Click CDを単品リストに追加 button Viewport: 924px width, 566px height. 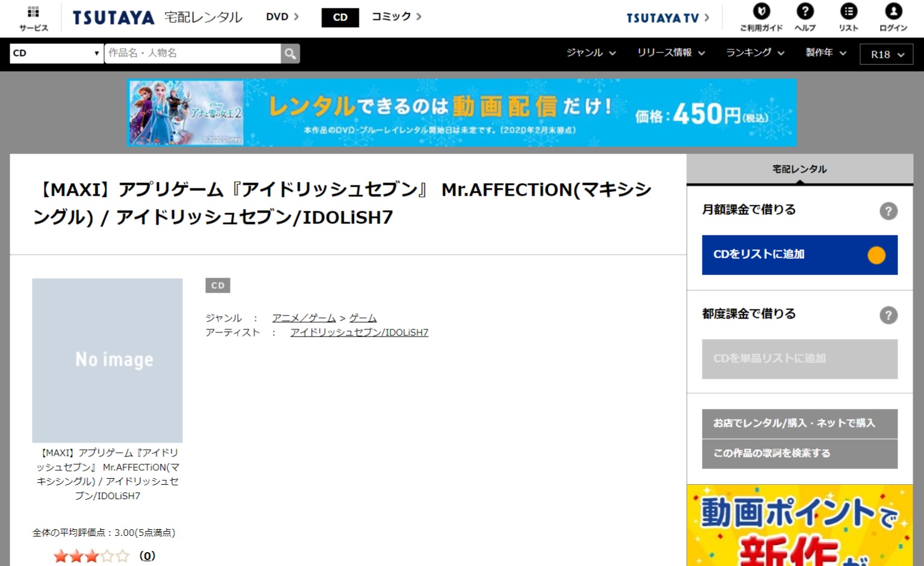coord(799,359)
